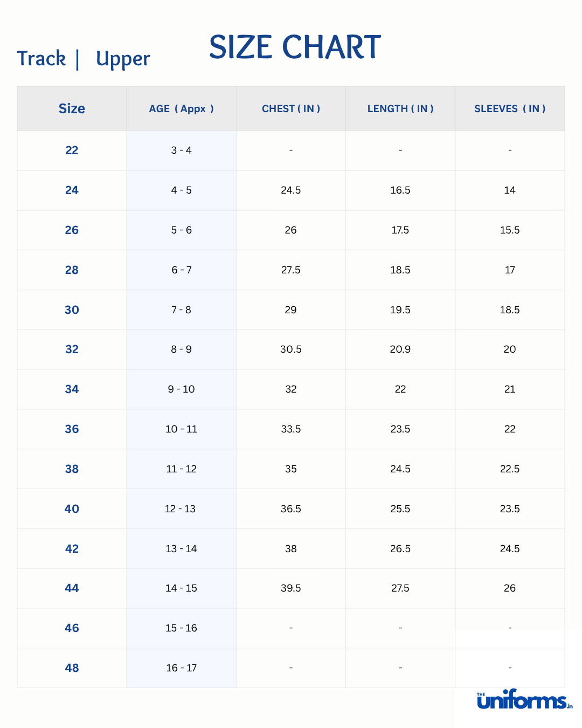Select the Size column header

[x=72, y=109]
